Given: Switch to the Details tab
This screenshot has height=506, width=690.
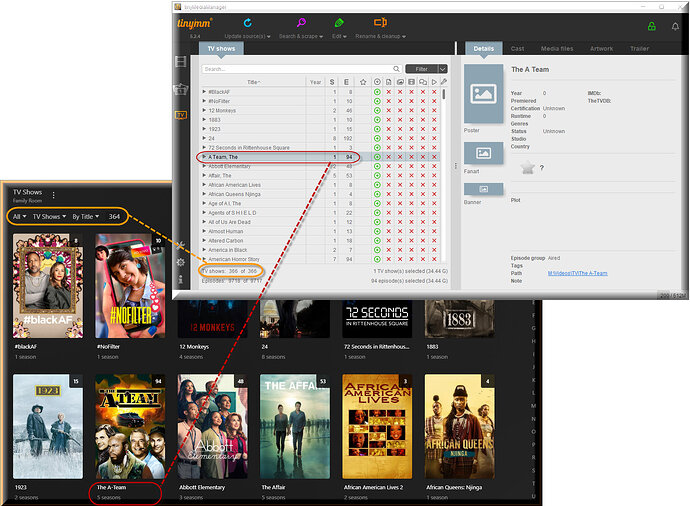Looking at the screenshot, I should [484, 48].
